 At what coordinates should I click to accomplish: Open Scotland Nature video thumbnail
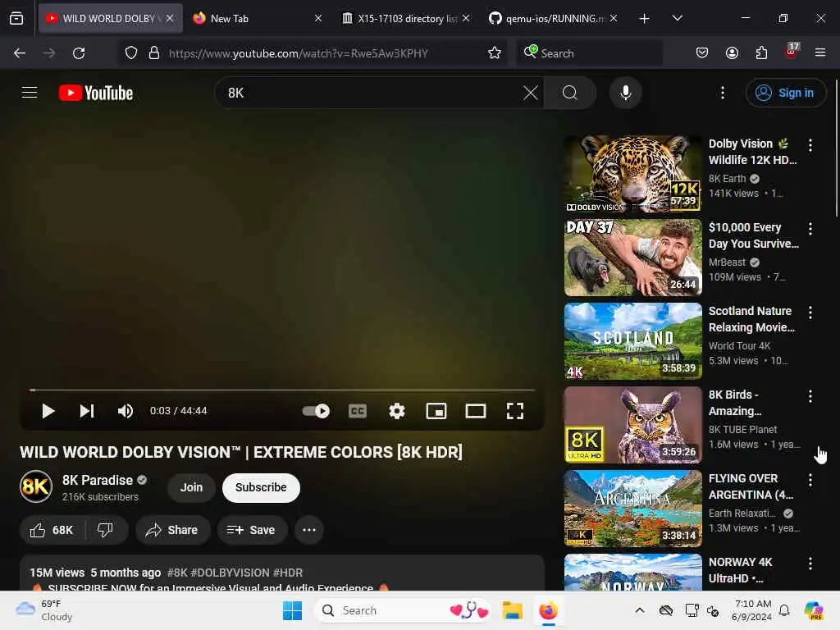[633, 340]
